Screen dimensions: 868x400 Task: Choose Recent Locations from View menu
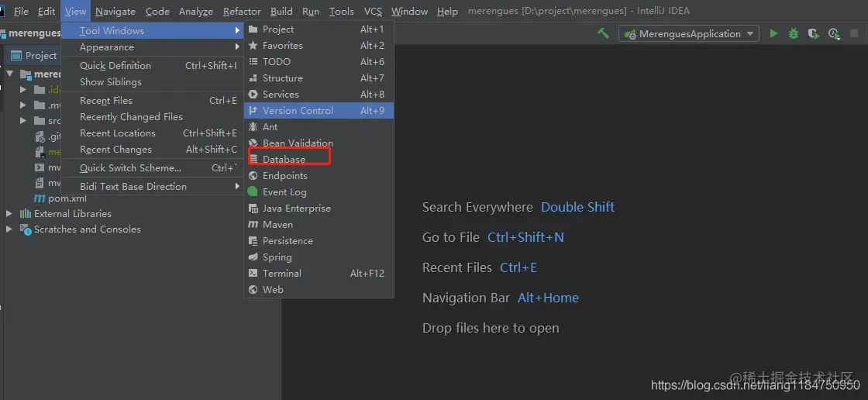(x=152, y=133)
